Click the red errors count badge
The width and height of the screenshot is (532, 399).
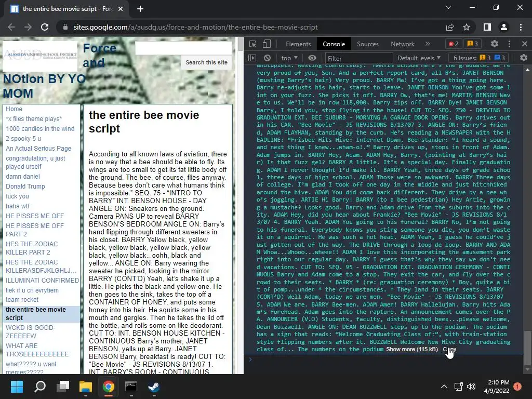pos(454,44)
